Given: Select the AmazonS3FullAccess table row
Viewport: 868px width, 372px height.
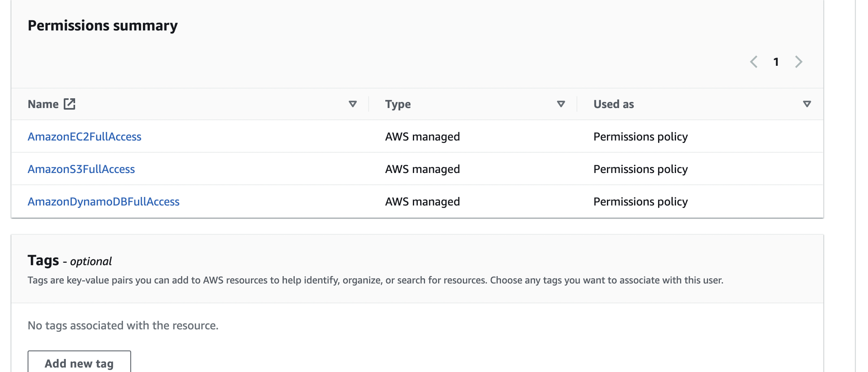Looking at the screenshot, I should tap(284, 169).
